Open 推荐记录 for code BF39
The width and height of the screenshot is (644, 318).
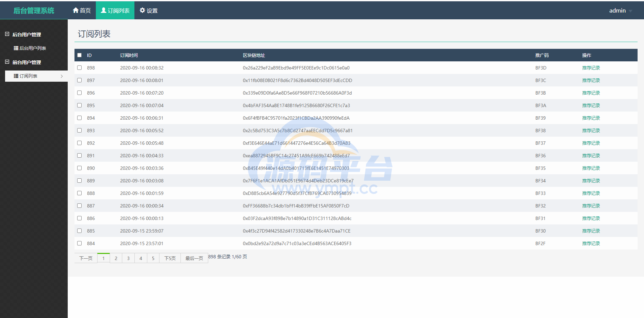pos(591,118)
